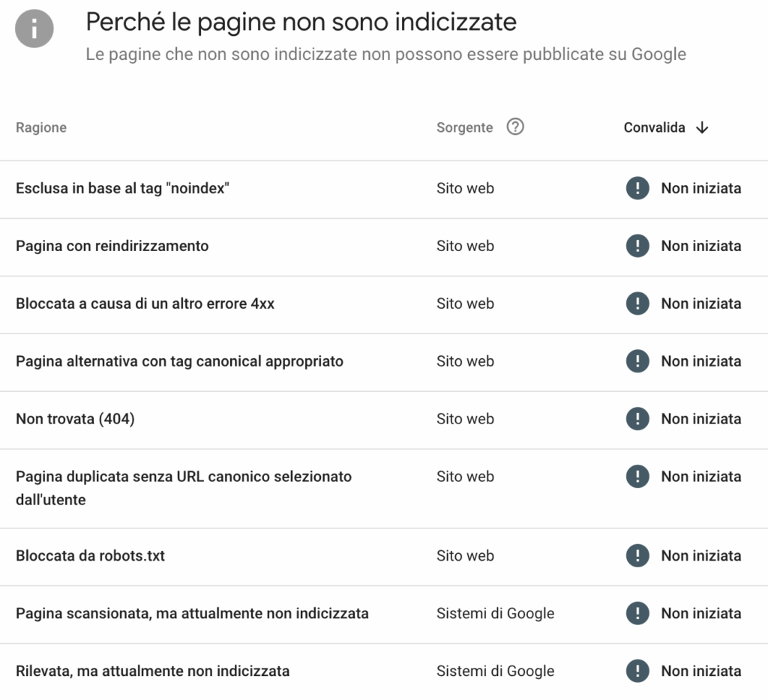Image resolution: width=768 pixels, height=700 pixels.
Task: Click the exclamation badge on "Bloccata da robots.txt"
Action: click(637, 555)
